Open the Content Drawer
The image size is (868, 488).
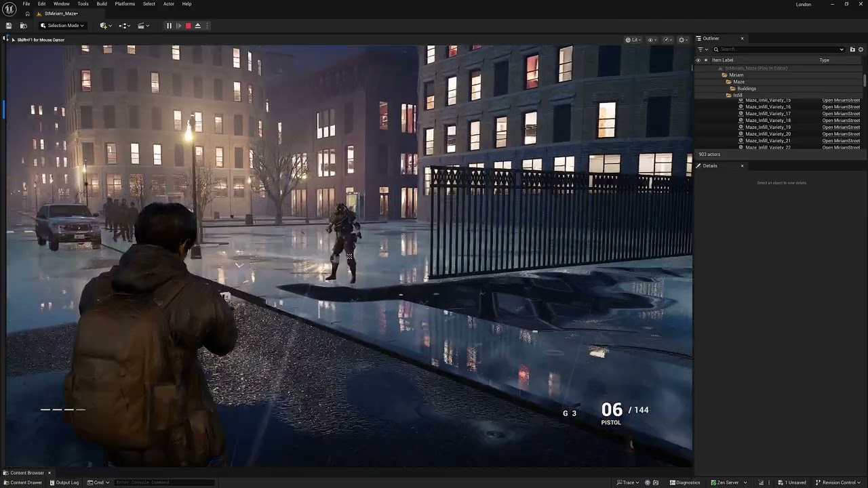(22, 483)
